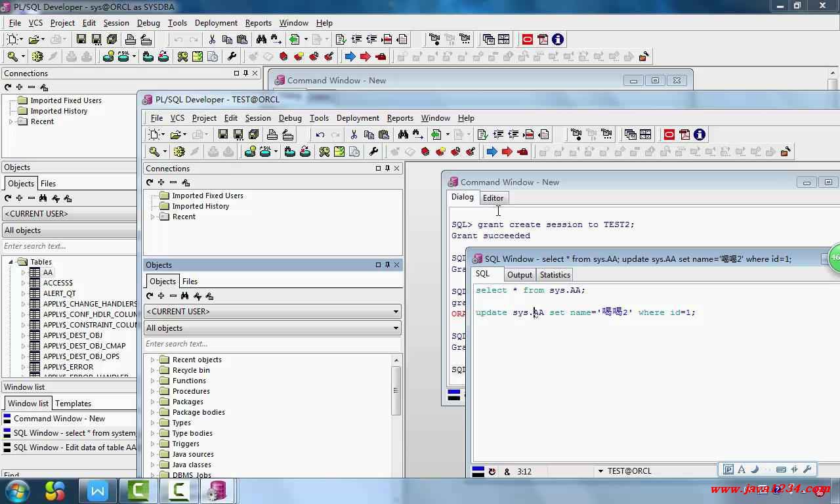This screenshot has height=504, width=840.
Task: Expand Procedures folder in TEST@ORCL tree
Action: coord(153,391)
